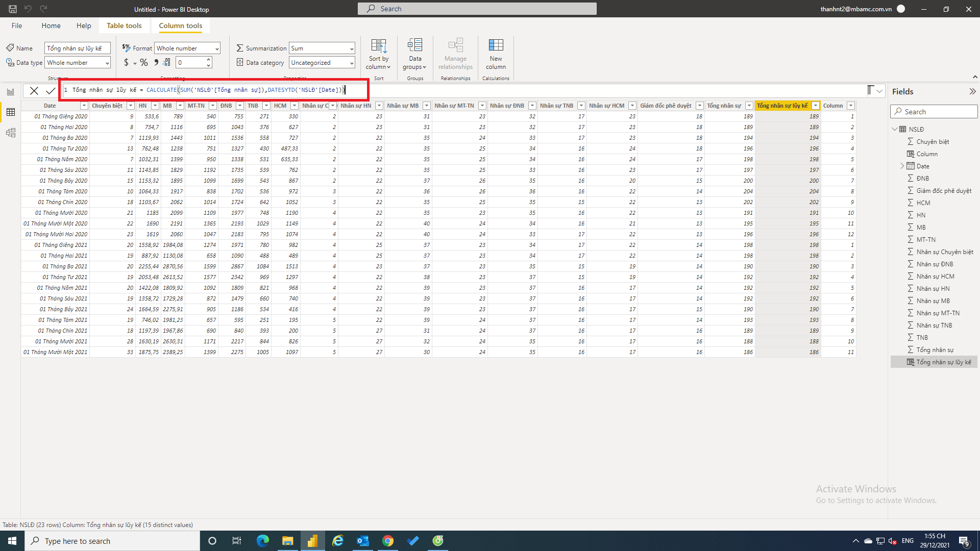Open the notification center icon
Image resolution: width=980 pixels, height=551 pixels.
964,541
